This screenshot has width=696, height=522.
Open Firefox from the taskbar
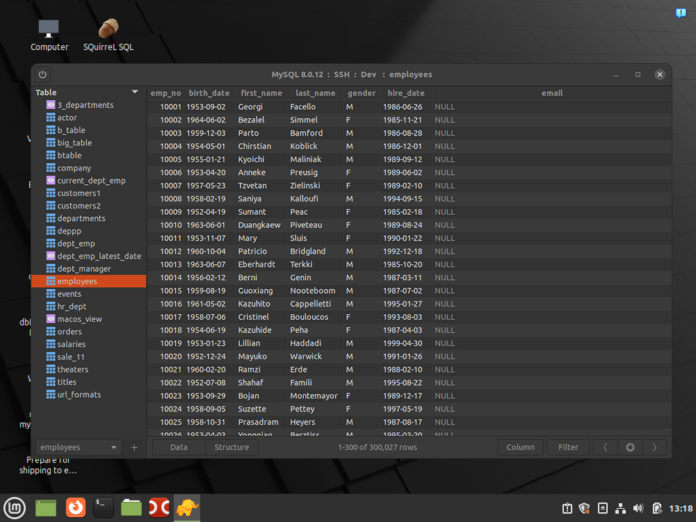(75, 507)
